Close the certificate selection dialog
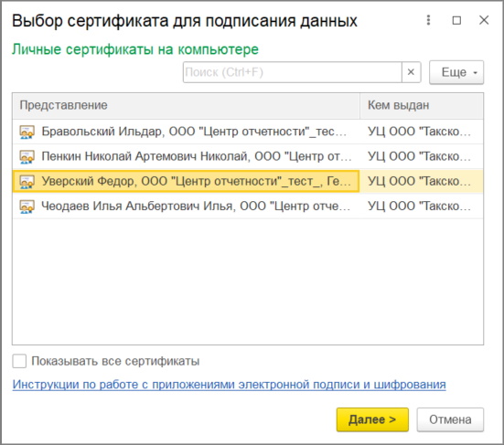Viewport: 504px width, 445px height. point(484,20)
